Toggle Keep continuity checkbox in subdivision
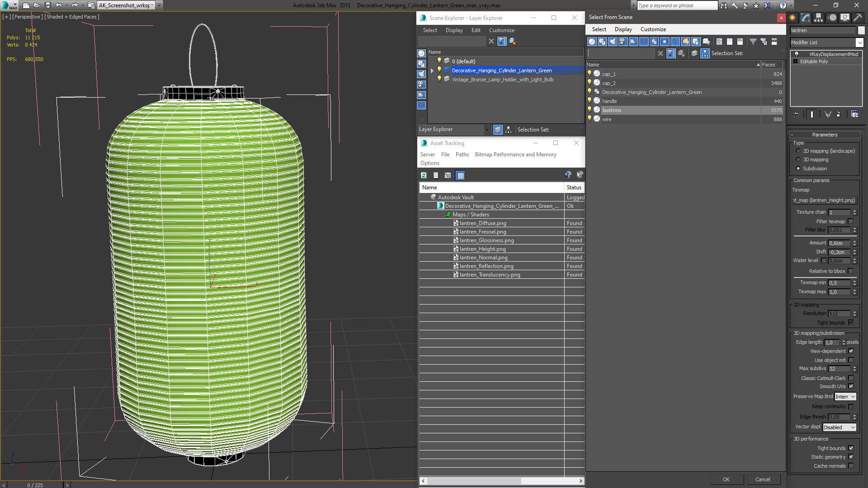The image size is (868, 488). pos(851,406)
